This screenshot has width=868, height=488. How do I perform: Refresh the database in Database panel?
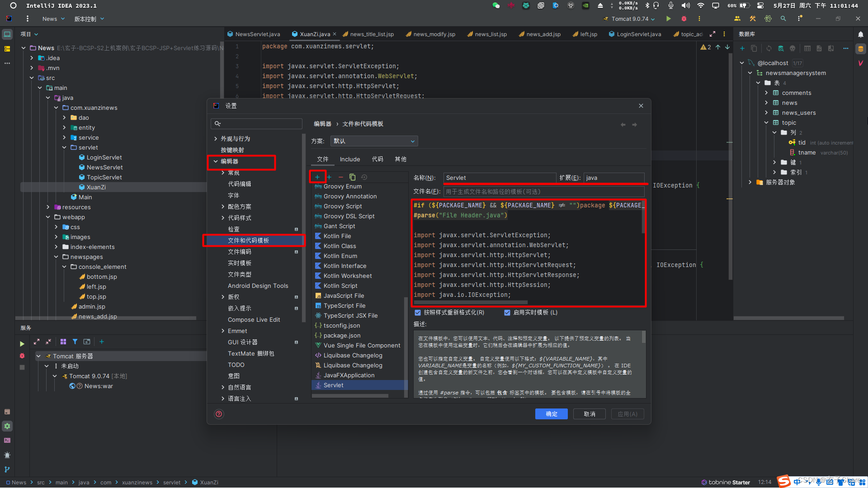click(x=769, y=48)
